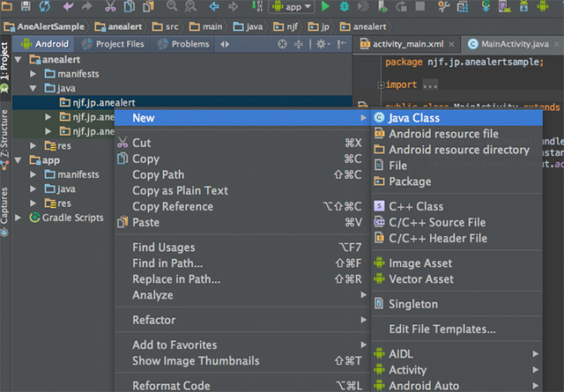
Task: Open the MainActivity.java editor tab
Action: point(515,44)
